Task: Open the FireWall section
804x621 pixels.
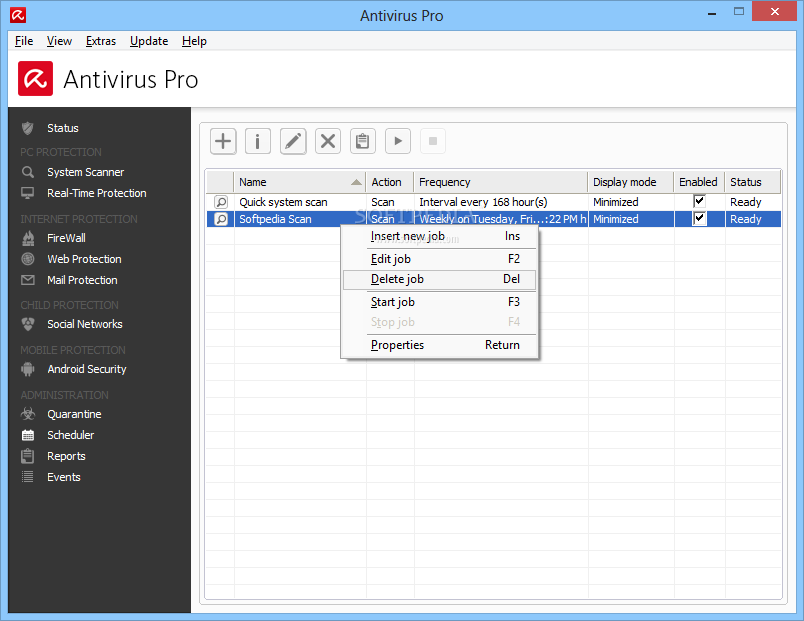Action: click(x=66, y=238)
